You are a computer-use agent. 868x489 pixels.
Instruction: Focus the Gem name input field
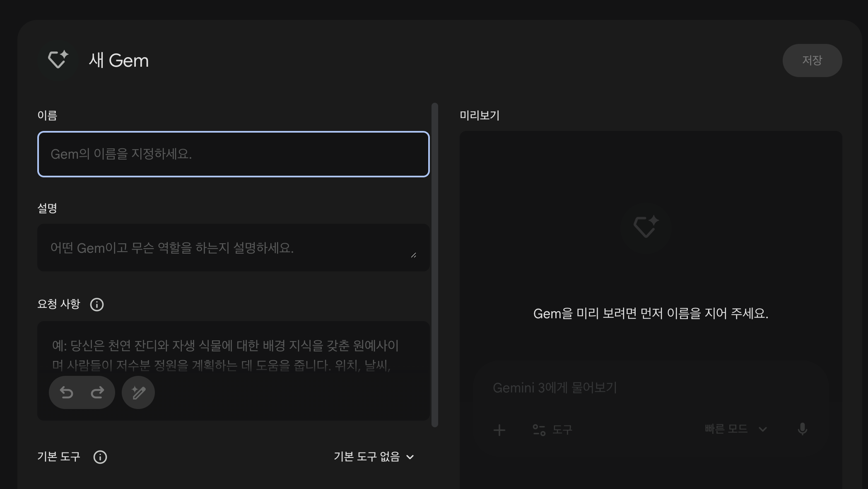pyautogui.click(x=233, y=154)
